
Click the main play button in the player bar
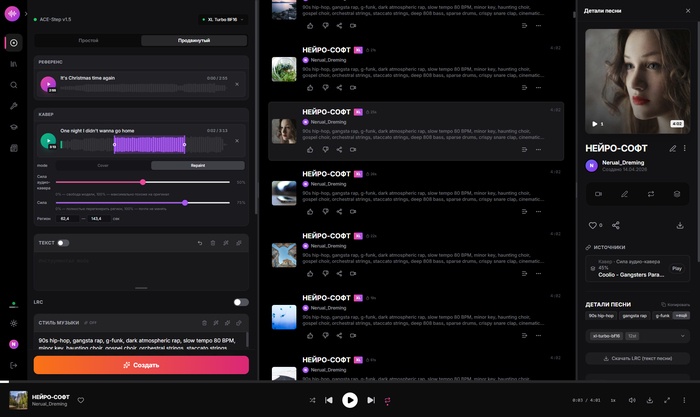tap(350, 400)
